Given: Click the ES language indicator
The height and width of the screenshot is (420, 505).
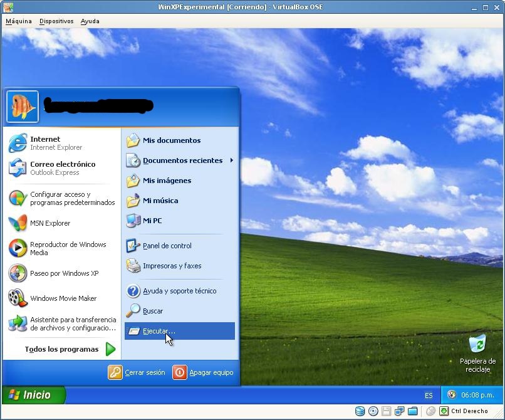Looking at the screenshot, I should (429, 396).
